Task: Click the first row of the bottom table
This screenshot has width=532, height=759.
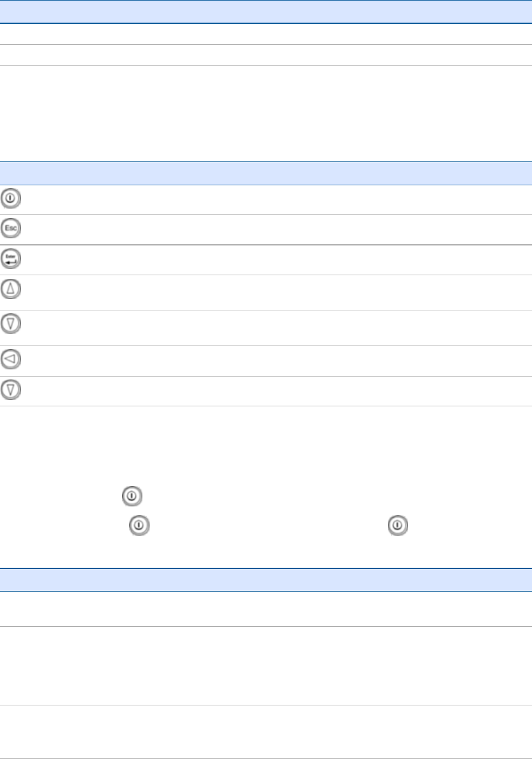Action: (266, 608)
